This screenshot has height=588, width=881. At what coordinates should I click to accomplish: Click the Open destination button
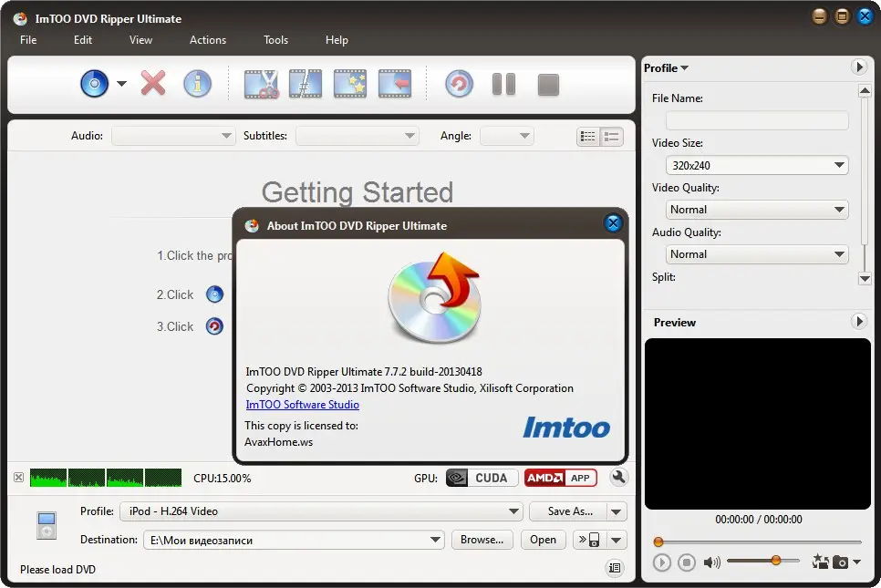coord(543,540)
